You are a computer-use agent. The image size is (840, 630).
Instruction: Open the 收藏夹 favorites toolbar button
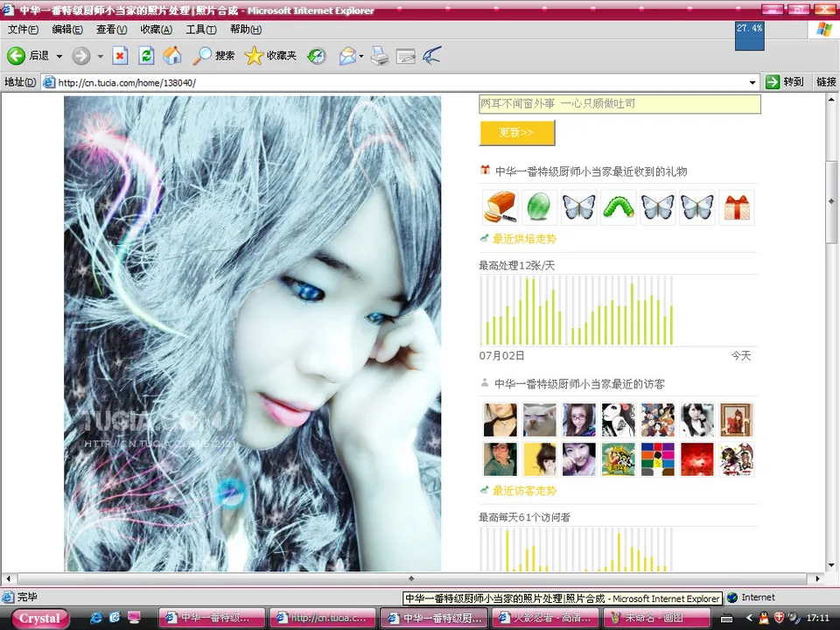(x=271, y=56)
